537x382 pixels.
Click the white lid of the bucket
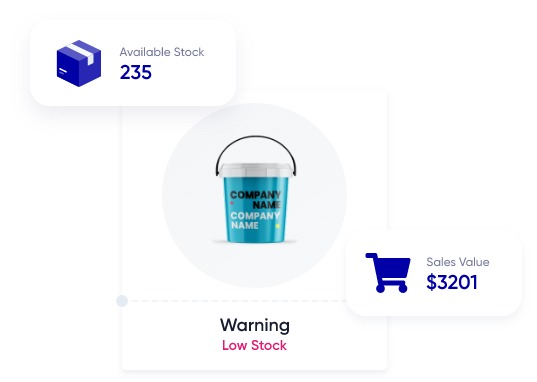(x=256, y=170)
